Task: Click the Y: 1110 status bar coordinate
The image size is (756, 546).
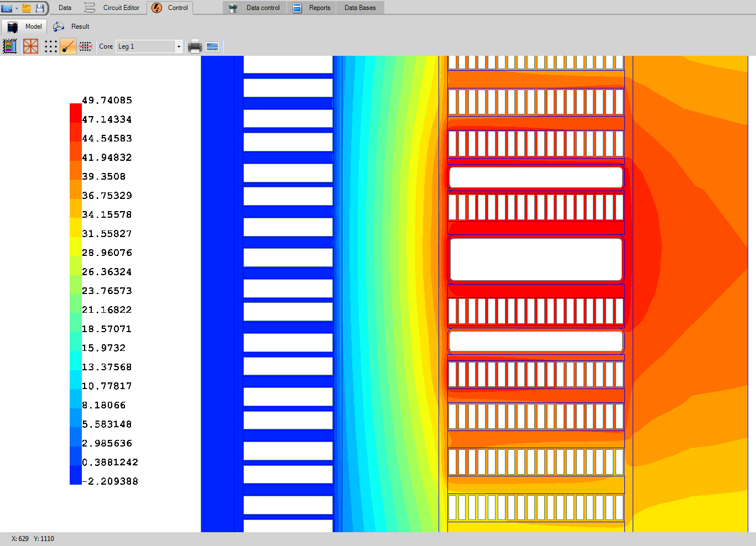Action: click(44, 539)
